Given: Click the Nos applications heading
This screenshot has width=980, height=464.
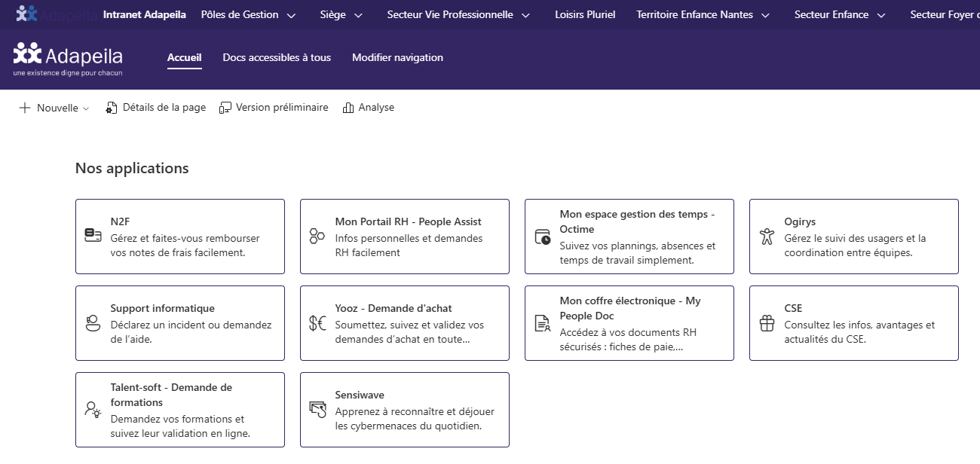Looking at the screenshot, I should 132,168.
